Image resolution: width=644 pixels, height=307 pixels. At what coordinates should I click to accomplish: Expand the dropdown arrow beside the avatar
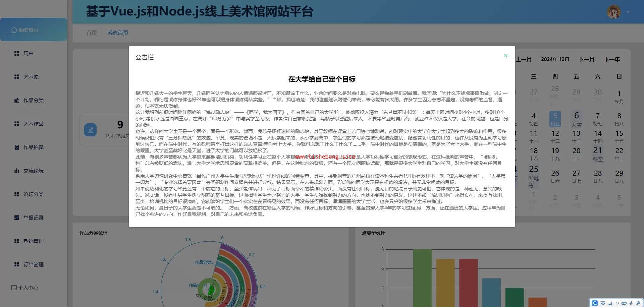tap(628, 12)
